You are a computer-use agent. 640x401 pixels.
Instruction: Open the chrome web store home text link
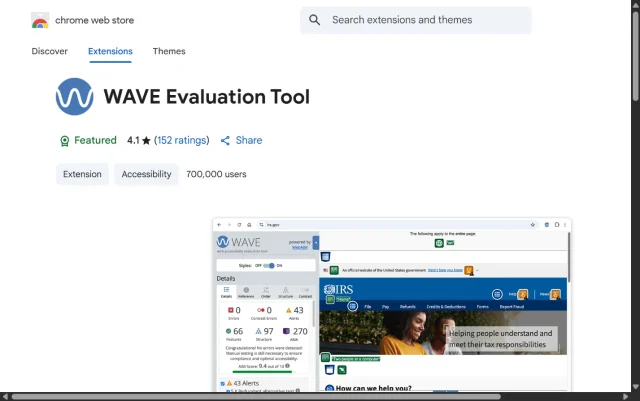coord(94,20)
